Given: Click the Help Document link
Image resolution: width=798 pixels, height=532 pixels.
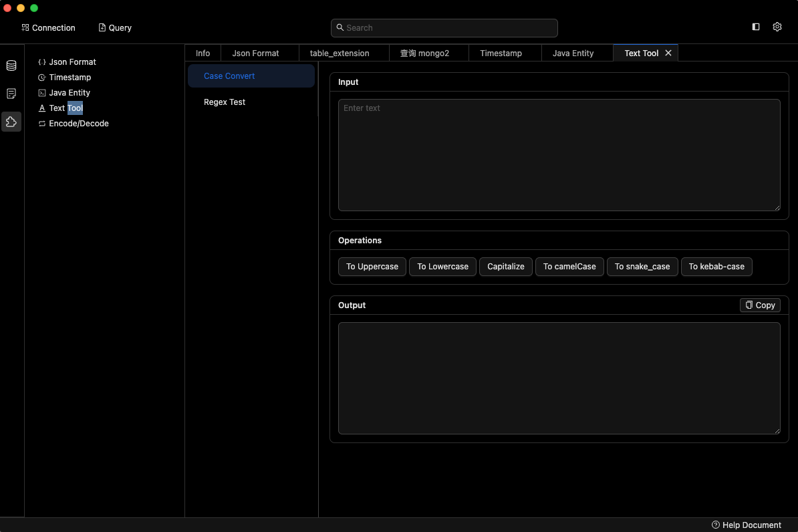Looking at the screenshot, I should [747, 525].
